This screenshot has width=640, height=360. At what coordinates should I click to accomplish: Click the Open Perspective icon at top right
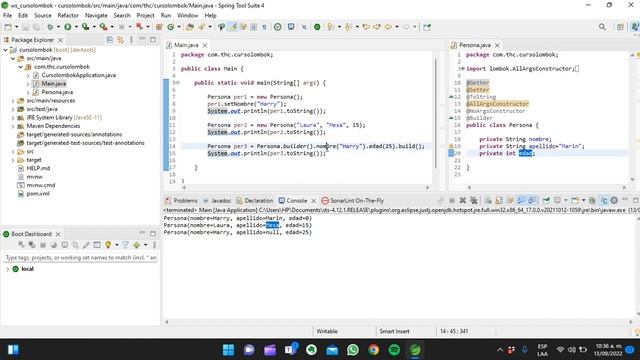pyautogui.click(x=620, y=27)
